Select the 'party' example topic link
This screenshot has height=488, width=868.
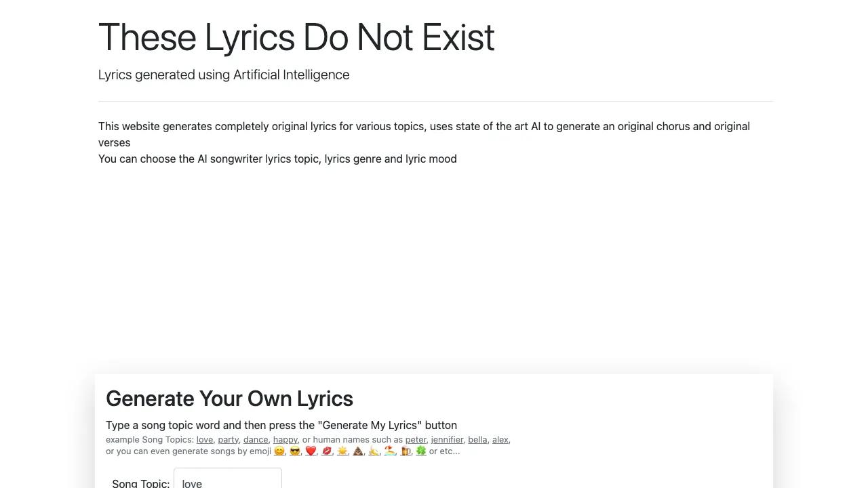pyautogui.click(x=228, y=439)
